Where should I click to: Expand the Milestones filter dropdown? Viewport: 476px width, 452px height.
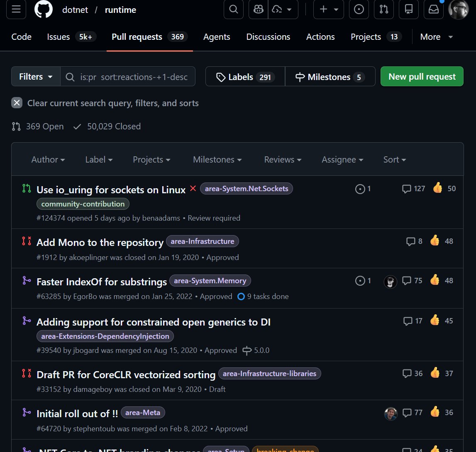click(x=217, y=160)
